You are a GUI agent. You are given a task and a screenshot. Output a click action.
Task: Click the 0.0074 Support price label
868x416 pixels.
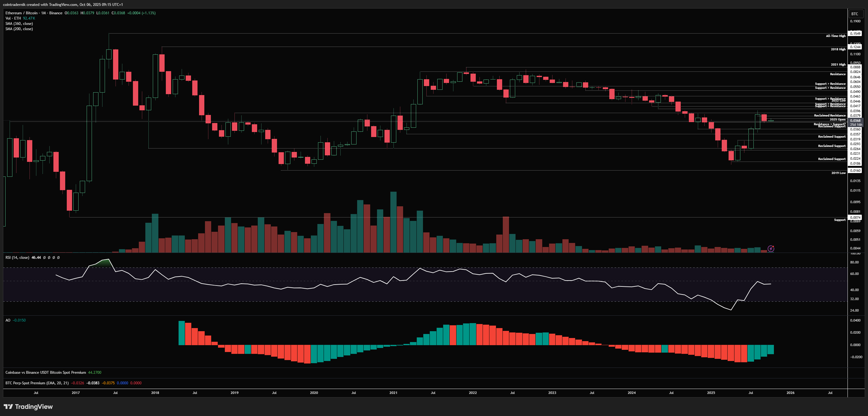click(x=855, y=217)
